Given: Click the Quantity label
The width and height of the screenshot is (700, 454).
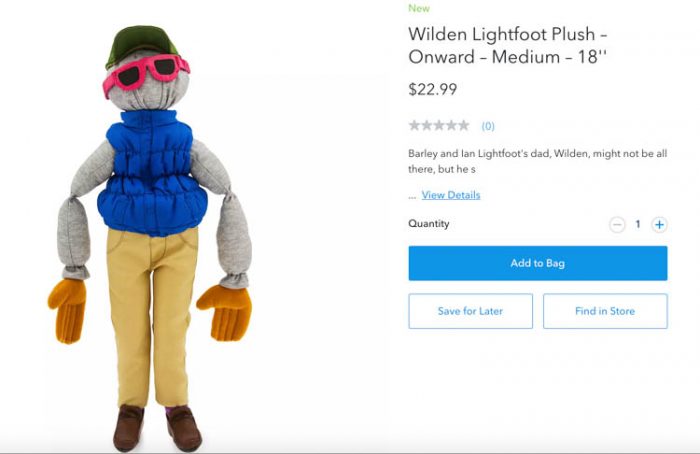Looking at the screenshot, I should (x=429, y=223).
